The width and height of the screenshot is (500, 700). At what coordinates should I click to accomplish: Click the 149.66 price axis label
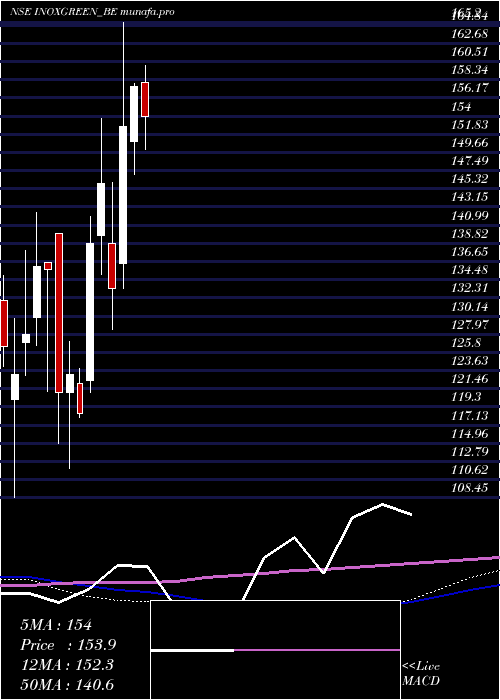pyautogui.click(x=469, y=143)
